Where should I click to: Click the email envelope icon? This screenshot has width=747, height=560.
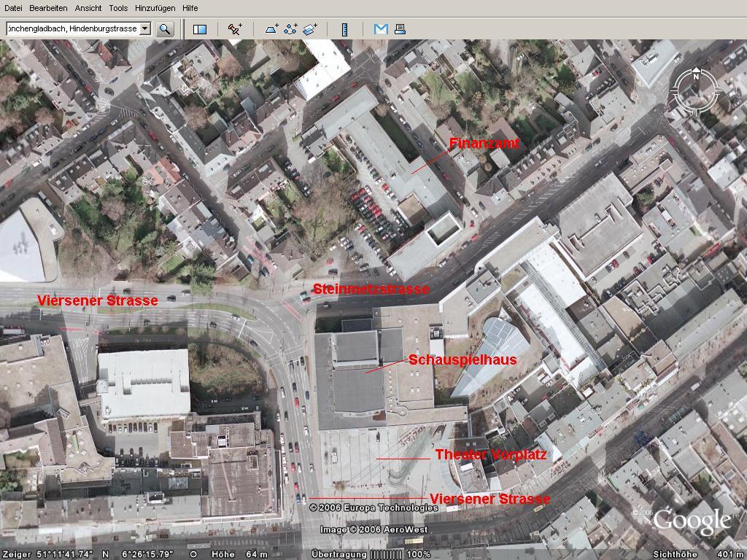pyautogui.click(x=380, y=29)
